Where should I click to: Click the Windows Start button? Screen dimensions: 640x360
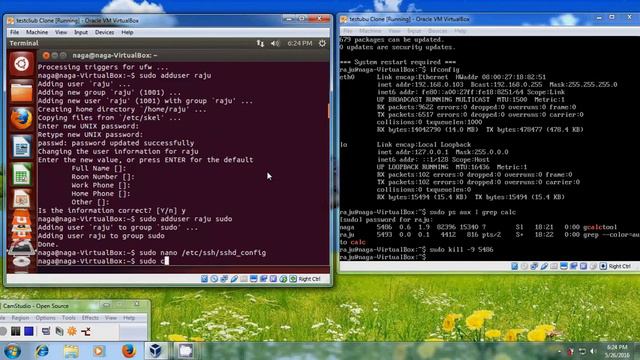pyautogui.click(x=12, y=351)
